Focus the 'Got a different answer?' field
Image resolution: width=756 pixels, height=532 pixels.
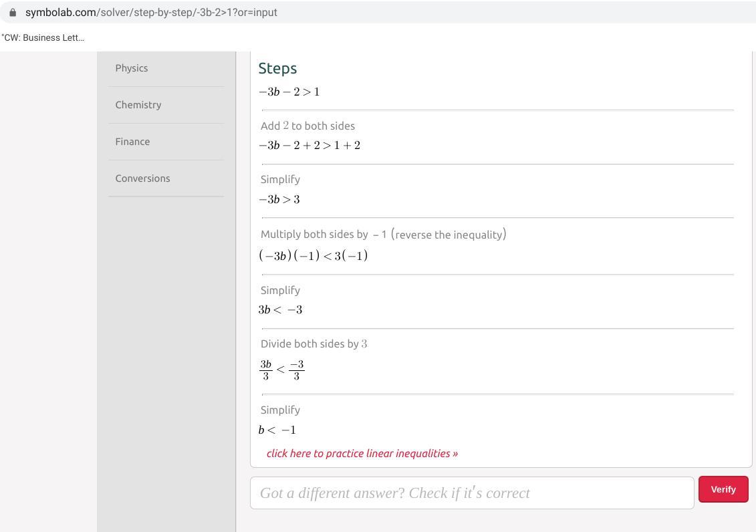coord(472,493)
